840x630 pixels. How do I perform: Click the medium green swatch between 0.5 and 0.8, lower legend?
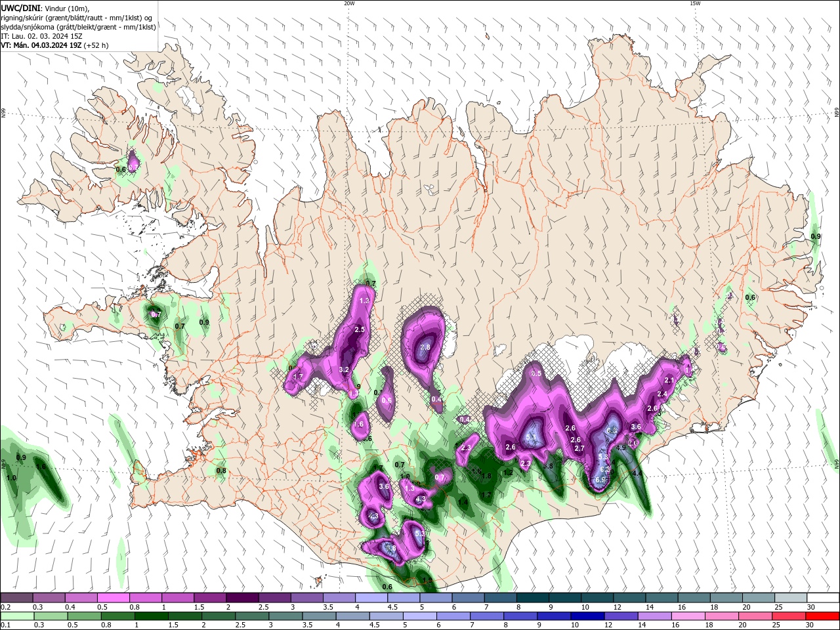[x=84, y=616]
